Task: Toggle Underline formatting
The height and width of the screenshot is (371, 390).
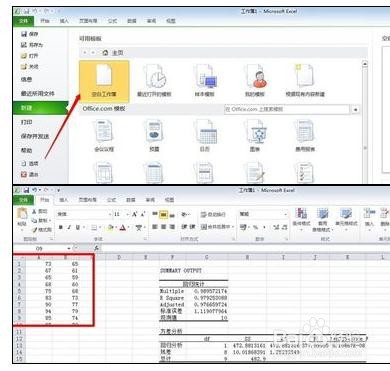Action: [x=78, y=227]
